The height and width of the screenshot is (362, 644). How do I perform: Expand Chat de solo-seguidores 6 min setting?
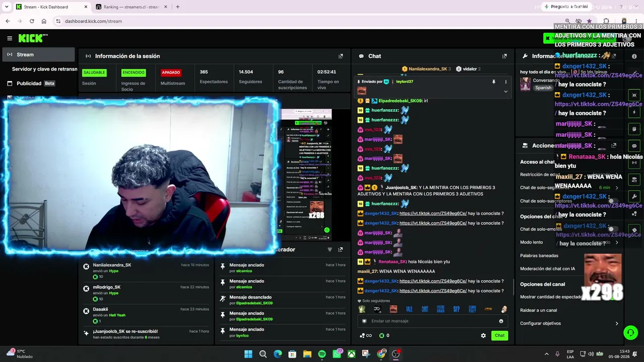pos(569,188)
